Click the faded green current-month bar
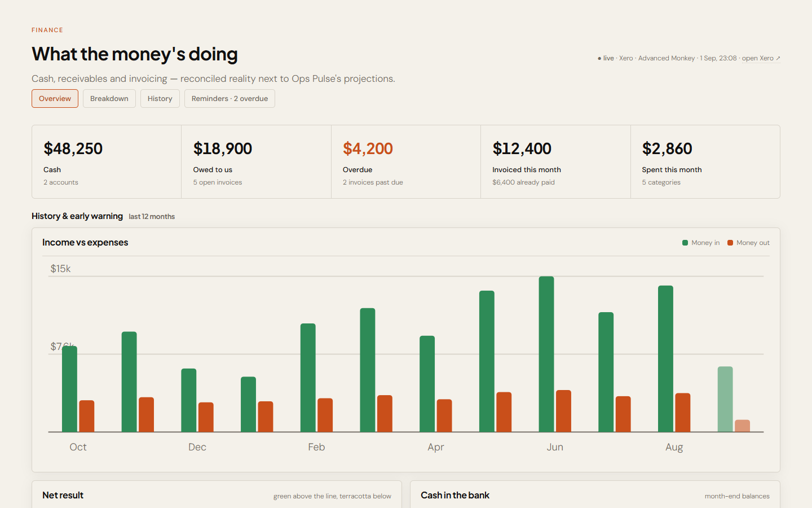The image size is (812, 508). 725,399
